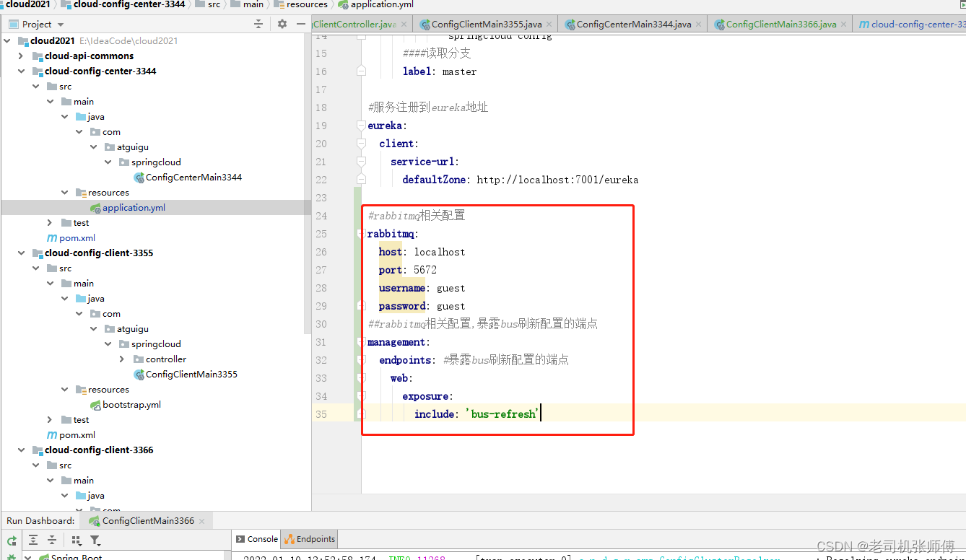Collapse cloud-config-client-3366 module
The image size is (966, 560).
click(21, 450)
